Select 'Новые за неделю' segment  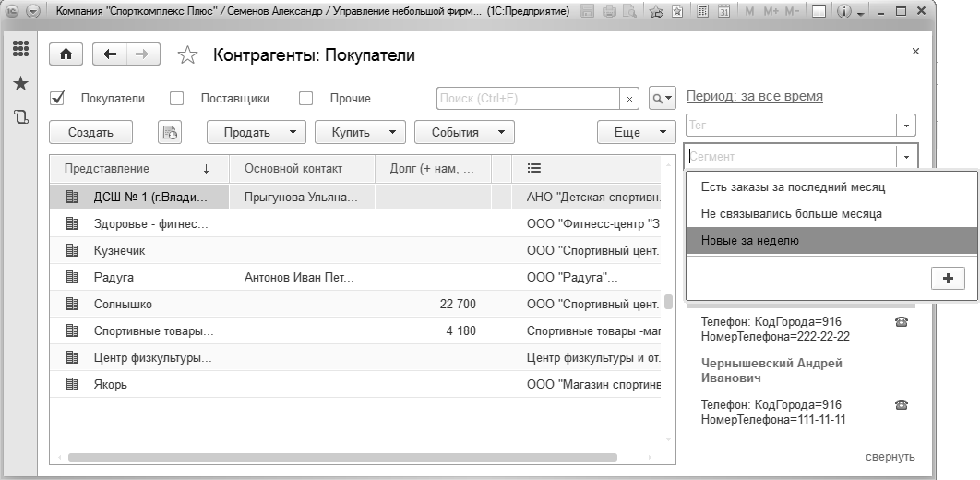tap(831, 241)
